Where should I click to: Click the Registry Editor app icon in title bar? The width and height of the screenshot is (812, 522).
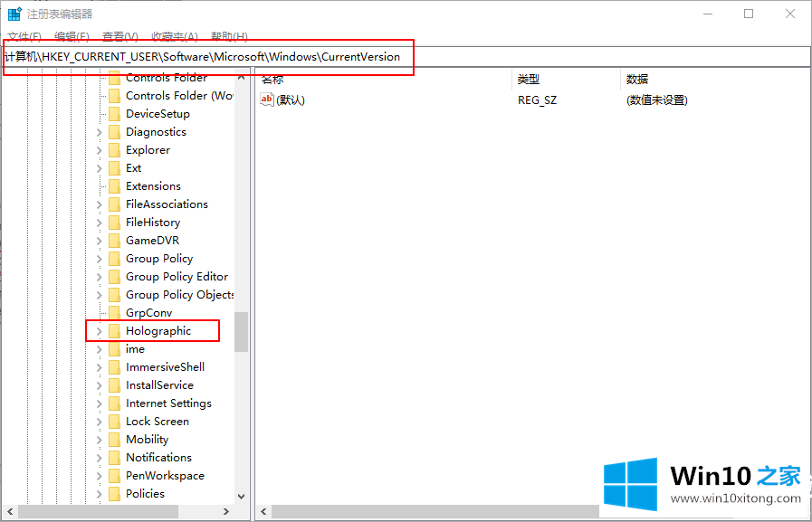14,14
